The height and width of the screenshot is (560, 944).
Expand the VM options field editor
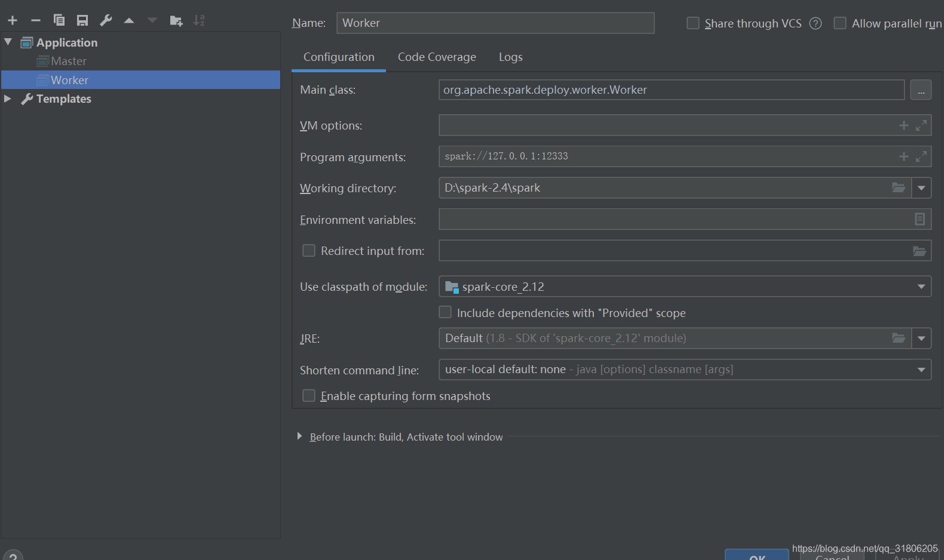click(921, 125)
